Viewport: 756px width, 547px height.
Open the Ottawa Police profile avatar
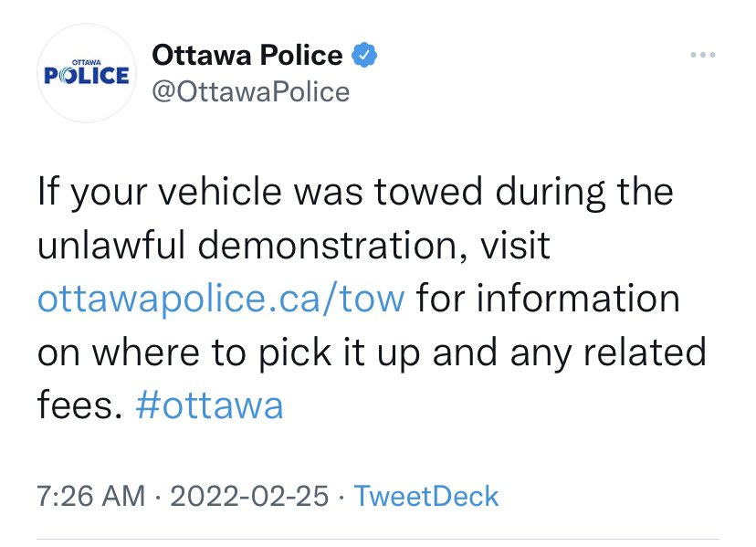(87, 75)
